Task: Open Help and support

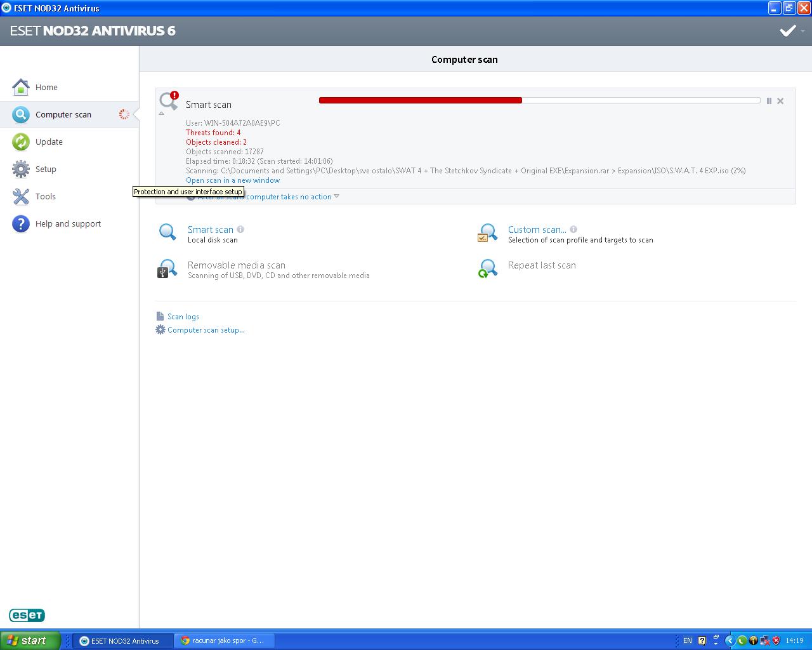Action: click(x=68, y=224)
